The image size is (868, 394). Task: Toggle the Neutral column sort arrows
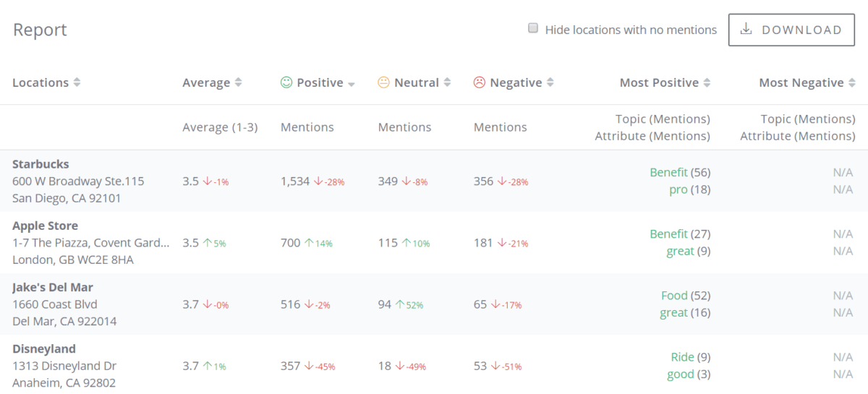click(x=447, y=82)
